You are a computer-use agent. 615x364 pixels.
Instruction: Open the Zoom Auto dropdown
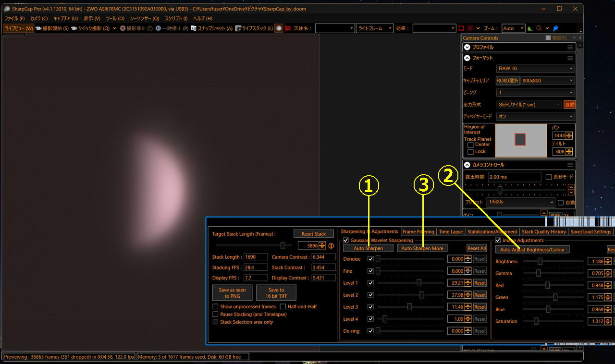(x=514, y=28)
